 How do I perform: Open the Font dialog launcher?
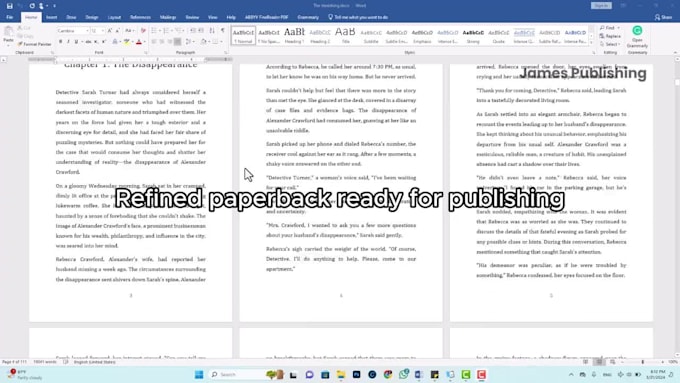click(146, 52)
